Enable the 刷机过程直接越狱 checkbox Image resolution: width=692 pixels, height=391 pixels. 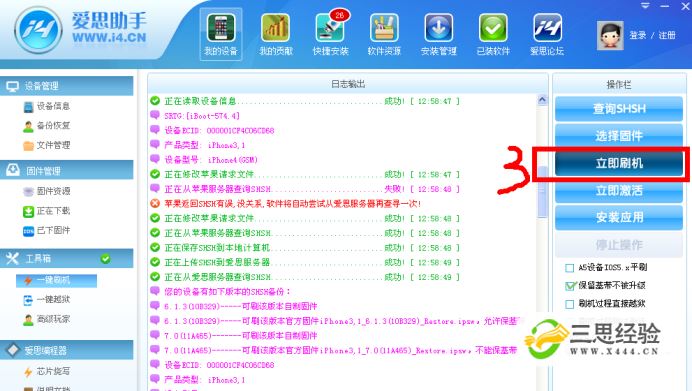(x=569, y=304)
